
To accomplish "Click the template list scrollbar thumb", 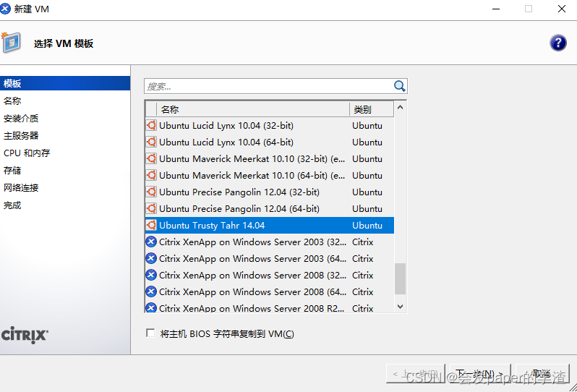I will (400, 278).
